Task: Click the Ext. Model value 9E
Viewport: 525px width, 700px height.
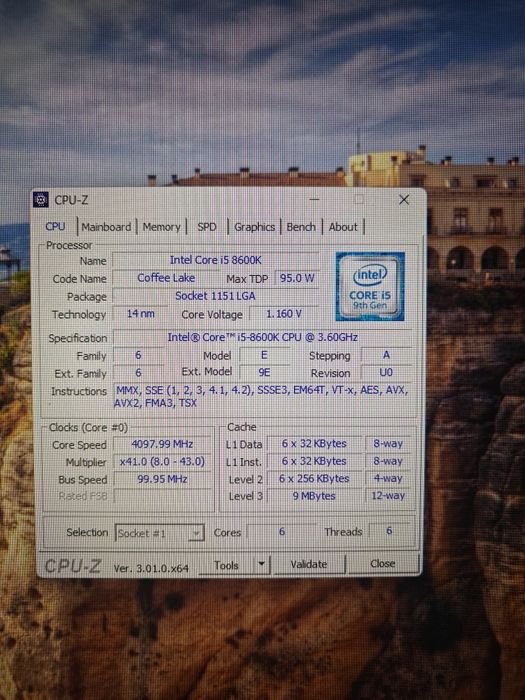Action: coord(264,372)
